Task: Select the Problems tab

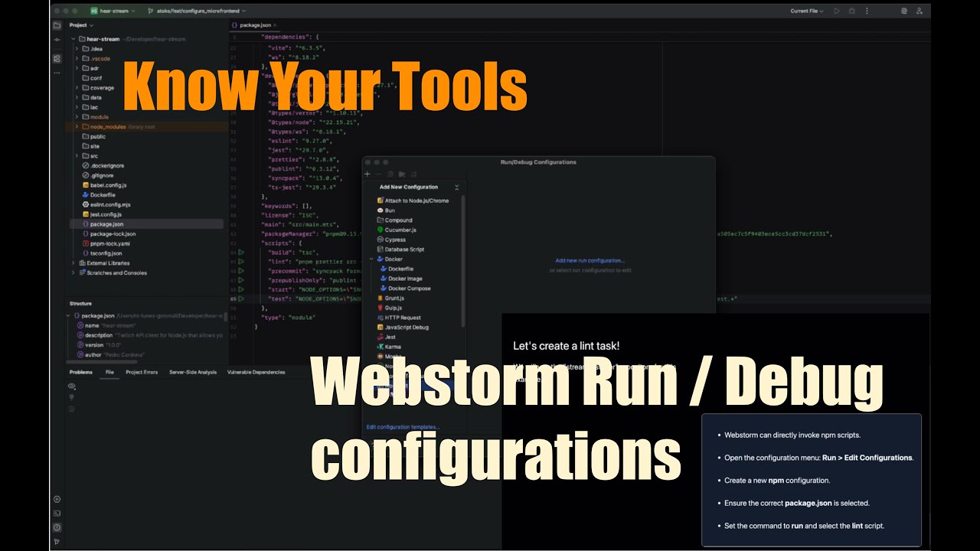Action: pyautogui.click(x=81, y=372)
